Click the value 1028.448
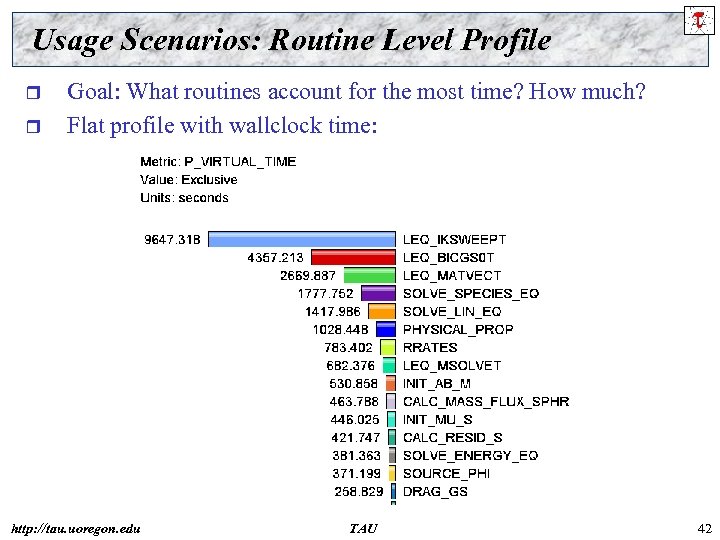The image size is (720, 540). point(340,330)
